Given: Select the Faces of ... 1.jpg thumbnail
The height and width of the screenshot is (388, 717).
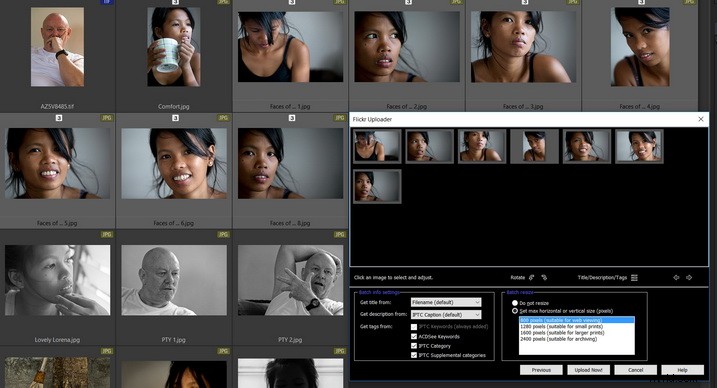Looking at the screenshot, I should tap(290, 47).
